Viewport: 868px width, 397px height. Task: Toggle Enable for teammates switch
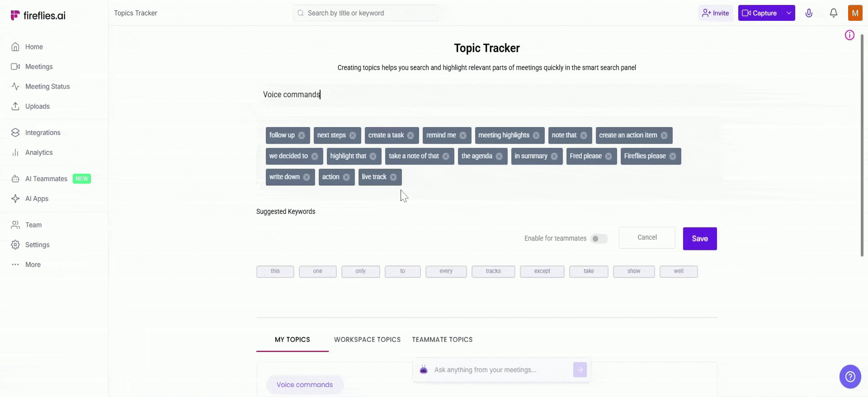599,239
